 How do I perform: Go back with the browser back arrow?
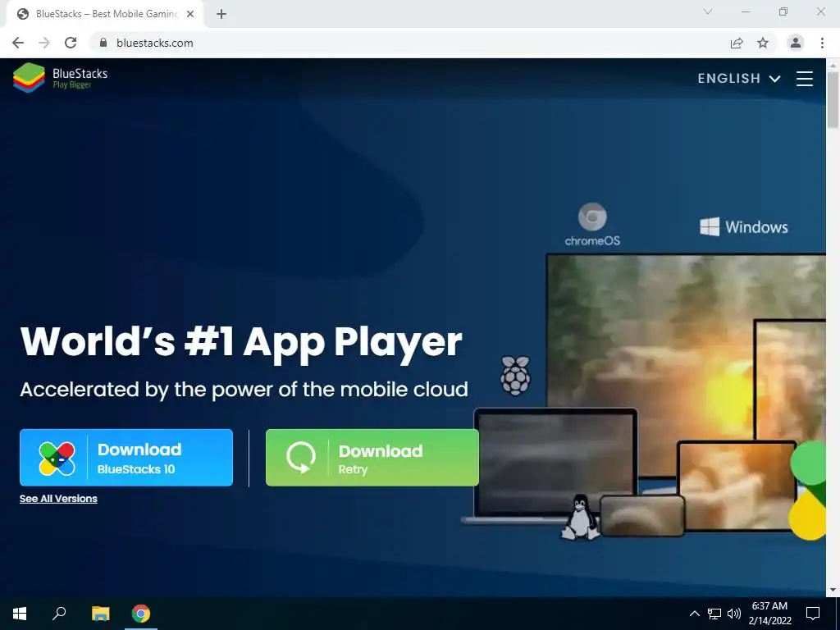(18, 43)
